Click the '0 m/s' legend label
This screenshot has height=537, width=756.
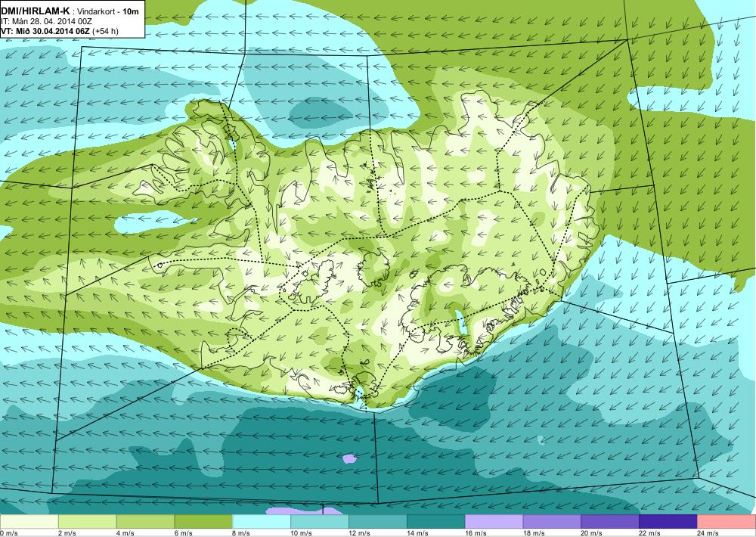[x=9, y=533]
